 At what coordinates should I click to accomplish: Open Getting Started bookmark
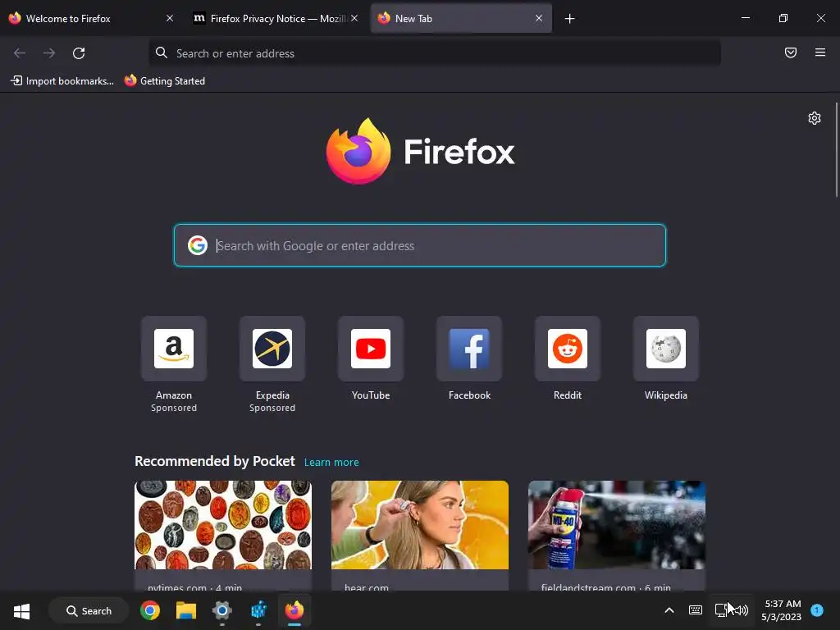(x=165, y=81)
